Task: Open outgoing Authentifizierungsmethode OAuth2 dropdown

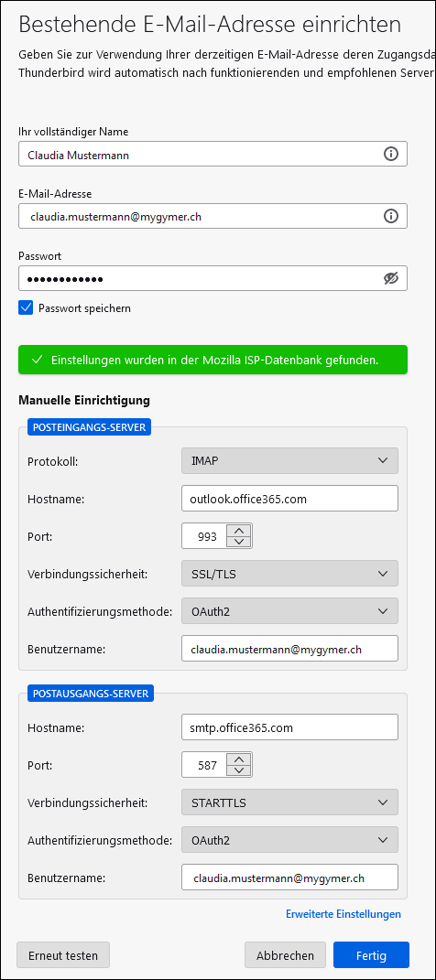Action: pos(289,839)
